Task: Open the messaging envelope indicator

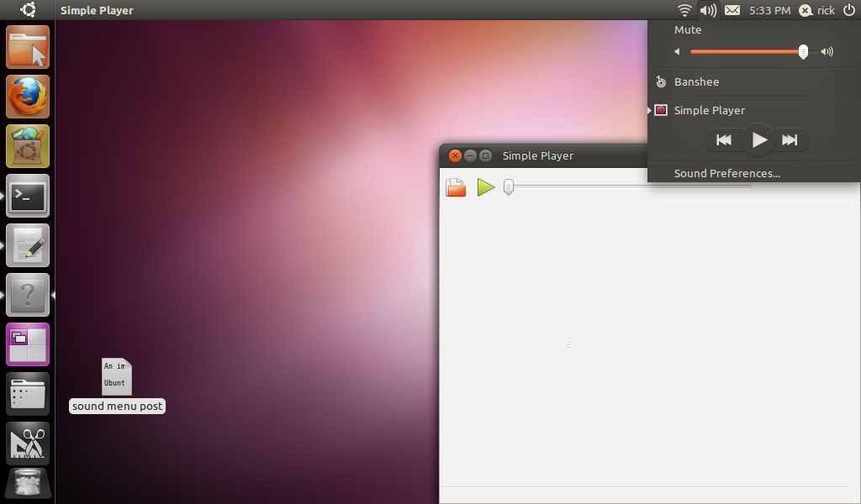Action: click(732, 10)
